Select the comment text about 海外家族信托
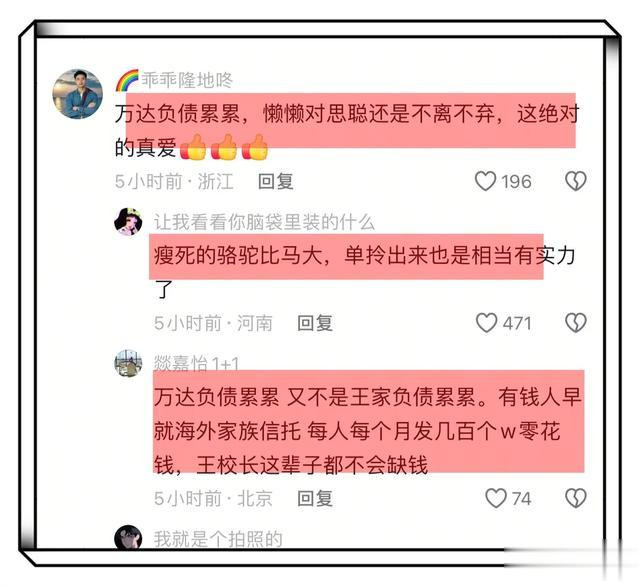The height and width of the screenshot is (587, 640). (x=367, y=431)
